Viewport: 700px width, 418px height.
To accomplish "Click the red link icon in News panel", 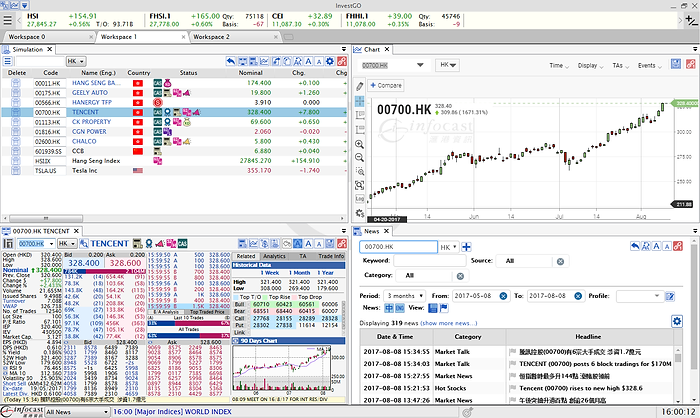I will tap(678, 246).
